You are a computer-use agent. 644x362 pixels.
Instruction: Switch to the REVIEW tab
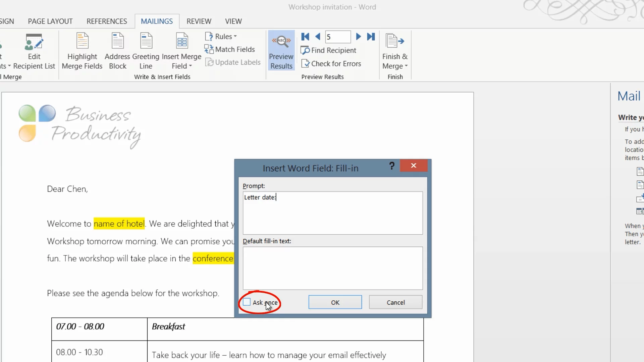pos(199,21)
